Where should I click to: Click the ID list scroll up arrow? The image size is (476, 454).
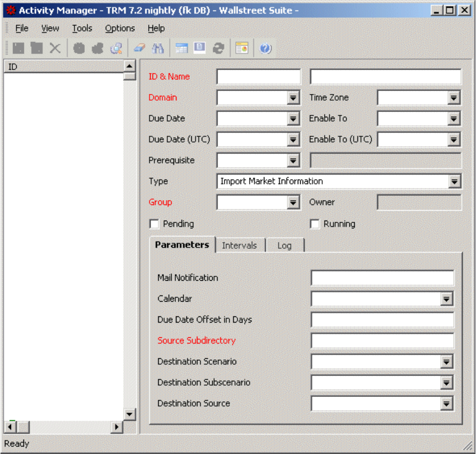[130, 66]
